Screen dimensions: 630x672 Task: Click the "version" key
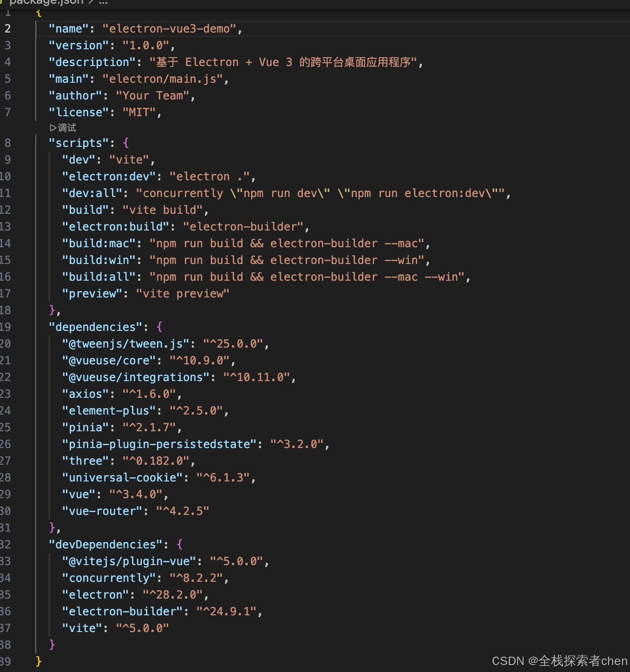79,46
